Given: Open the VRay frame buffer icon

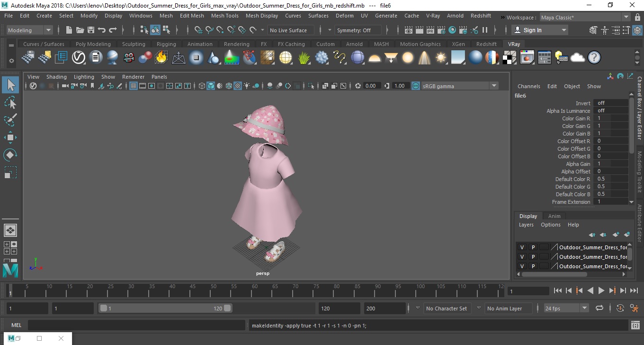Looking at the screenshot, I should click(527, 58).
